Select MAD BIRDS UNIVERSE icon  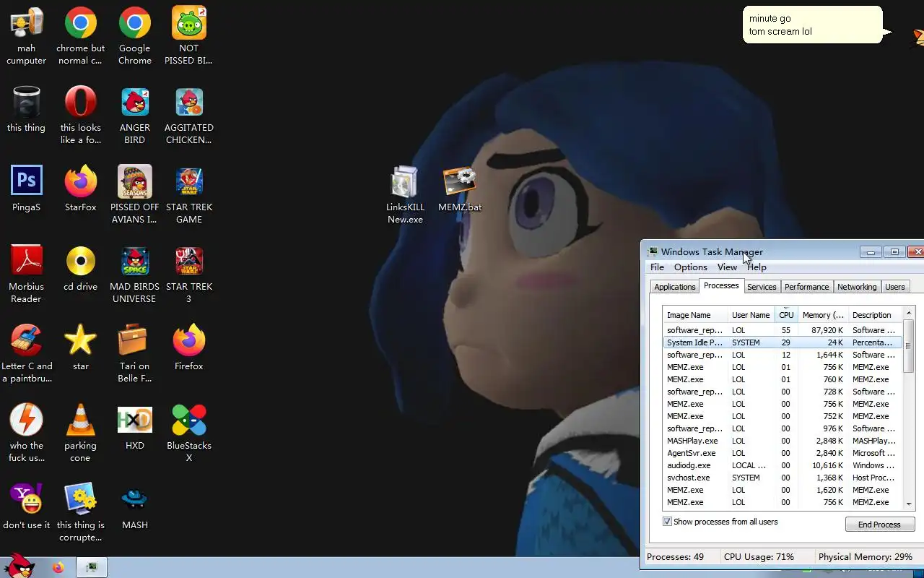(135, 275)
